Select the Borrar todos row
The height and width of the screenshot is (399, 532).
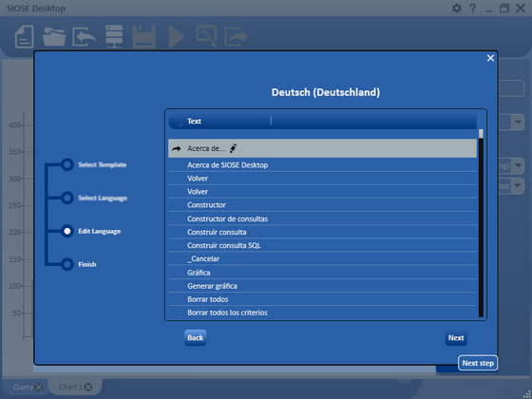(x=322, y=299)
